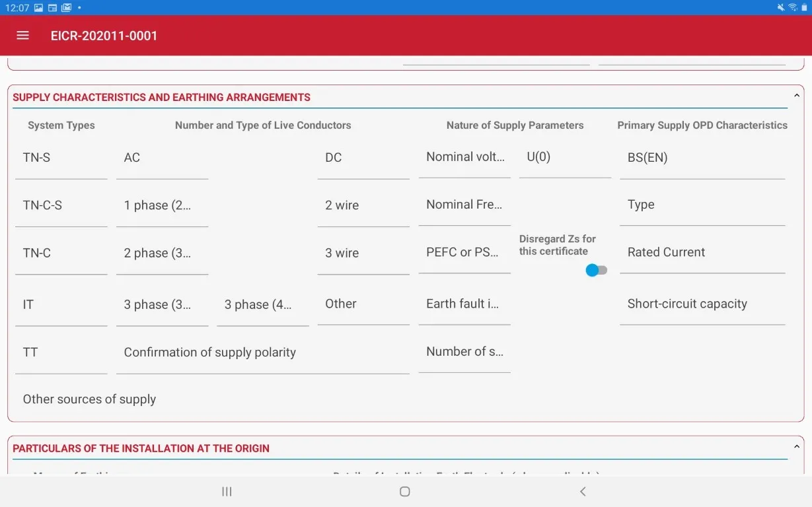
Task: Tap the Android back navigation button
Action: (x=582, y=491)
